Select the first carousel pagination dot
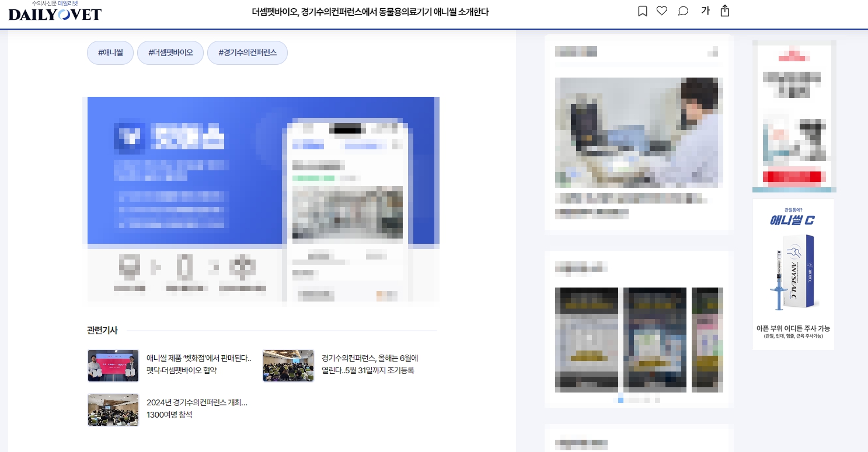 point(621,400)
